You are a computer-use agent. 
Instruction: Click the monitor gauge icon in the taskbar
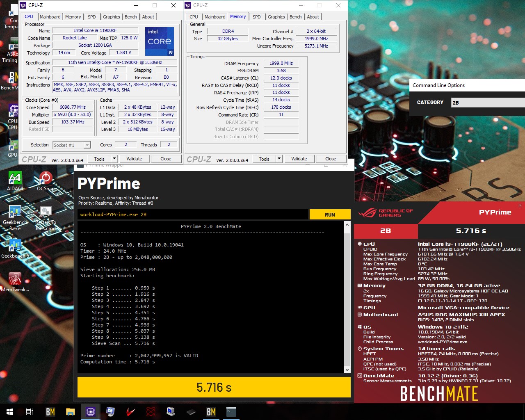(x=111, y=411)
